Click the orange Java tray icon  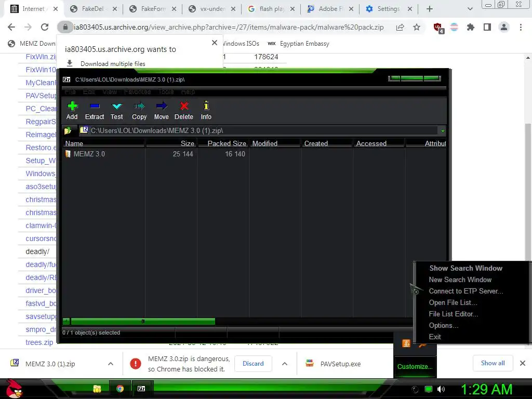point(406,343)
